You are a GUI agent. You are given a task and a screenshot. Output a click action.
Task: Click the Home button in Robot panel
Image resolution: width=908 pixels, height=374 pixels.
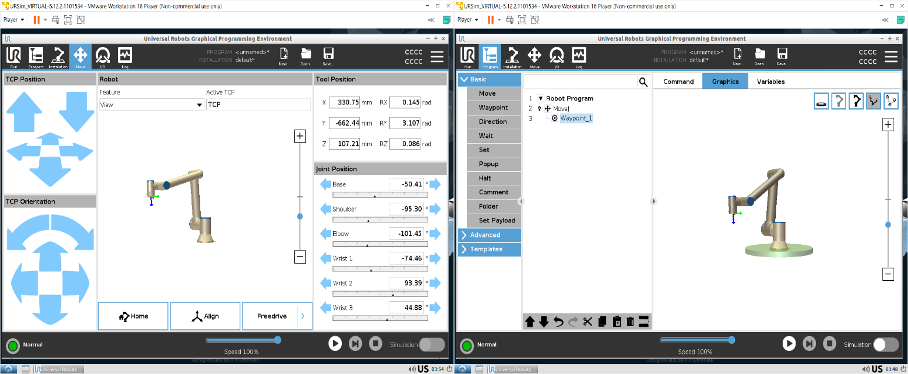pyautogui.click(x=133, y=316)
